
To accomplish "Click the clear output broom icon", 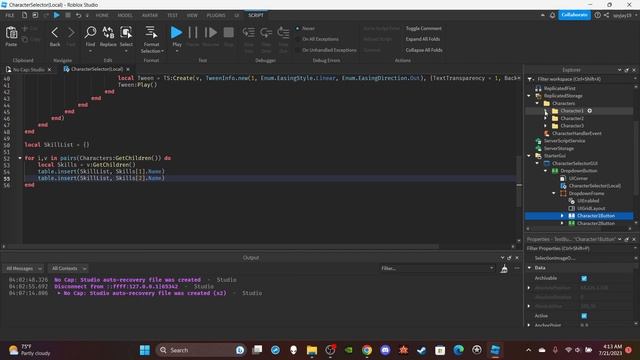I will click(504, 269).
